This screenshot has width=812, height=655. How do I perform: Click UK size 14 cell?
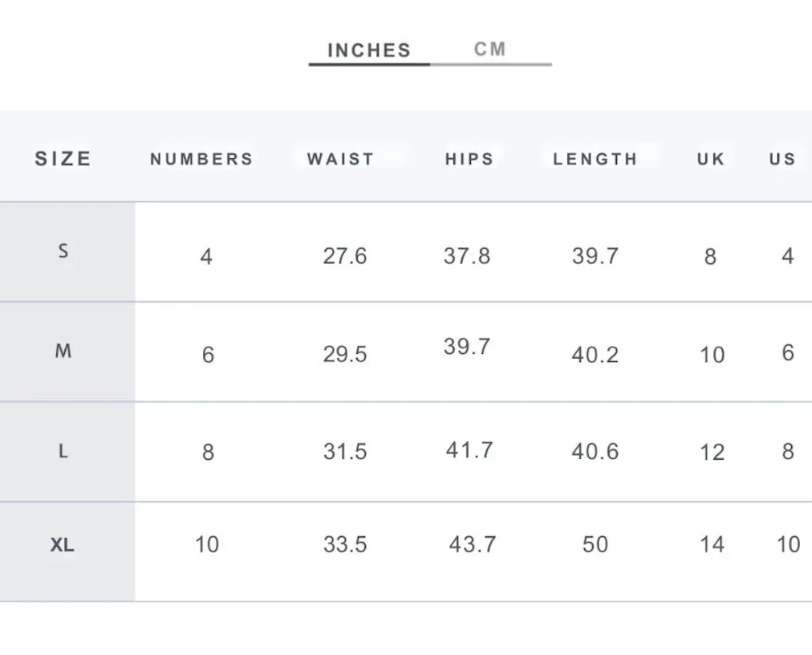click(x=712, y=544)
